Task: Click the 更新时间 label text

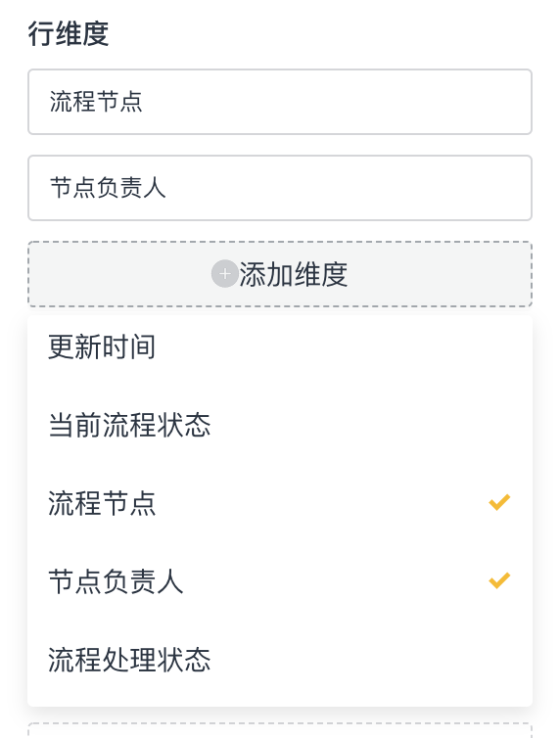Action: [x=102, y=346]
